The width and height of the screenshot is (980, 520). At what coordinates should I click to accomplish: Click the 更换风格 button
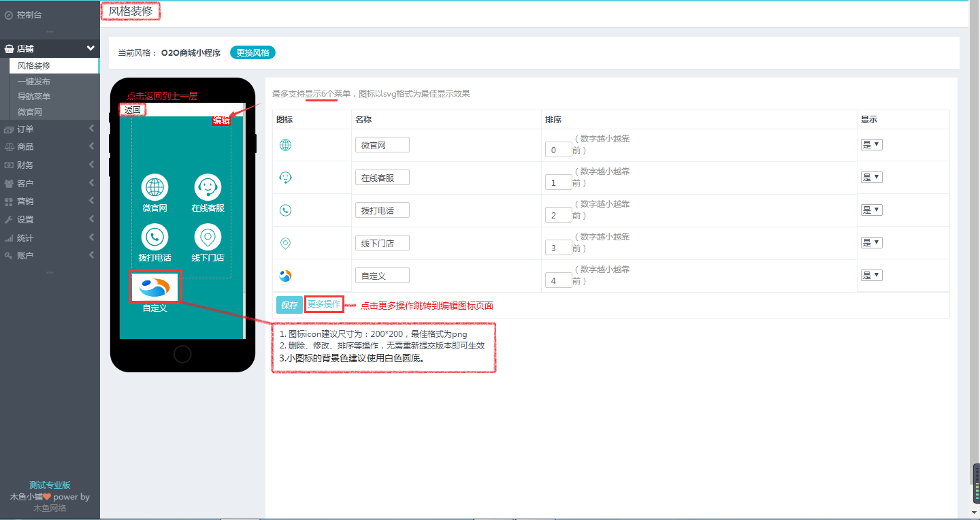click(252, 52)
